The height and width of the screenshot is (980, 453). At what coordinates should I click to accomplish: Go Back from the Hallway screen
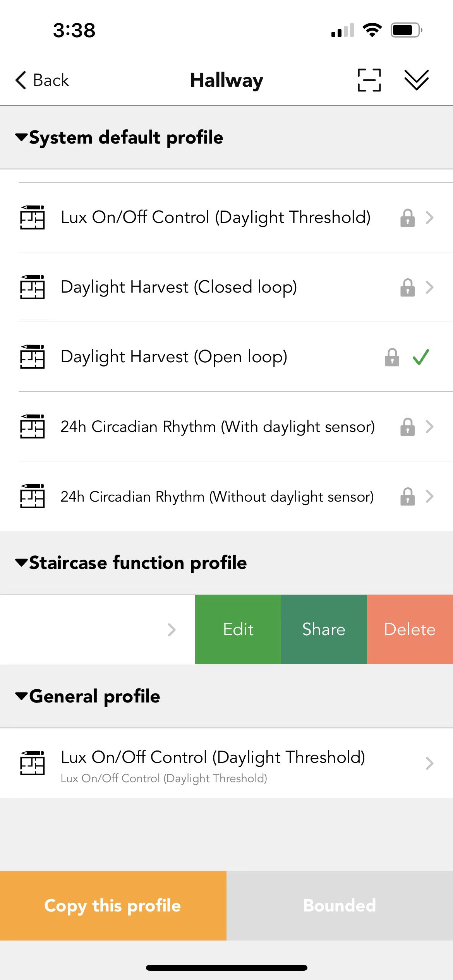click(42, 80)
